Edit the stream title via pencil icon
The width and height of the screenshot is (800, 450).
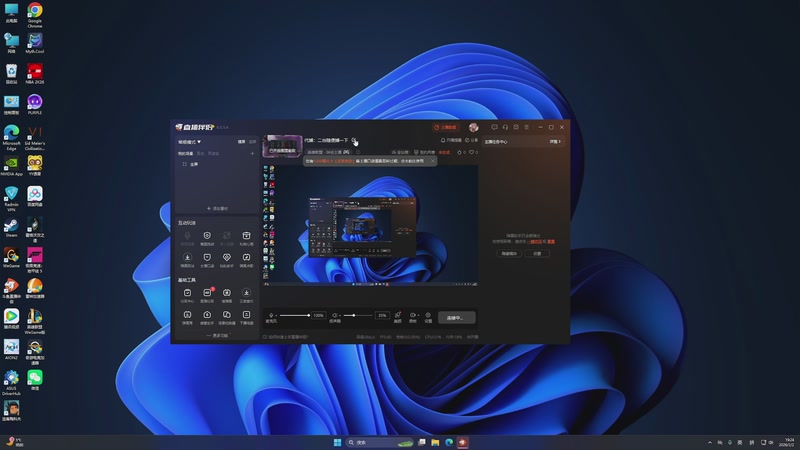click(x=353, y=140)
